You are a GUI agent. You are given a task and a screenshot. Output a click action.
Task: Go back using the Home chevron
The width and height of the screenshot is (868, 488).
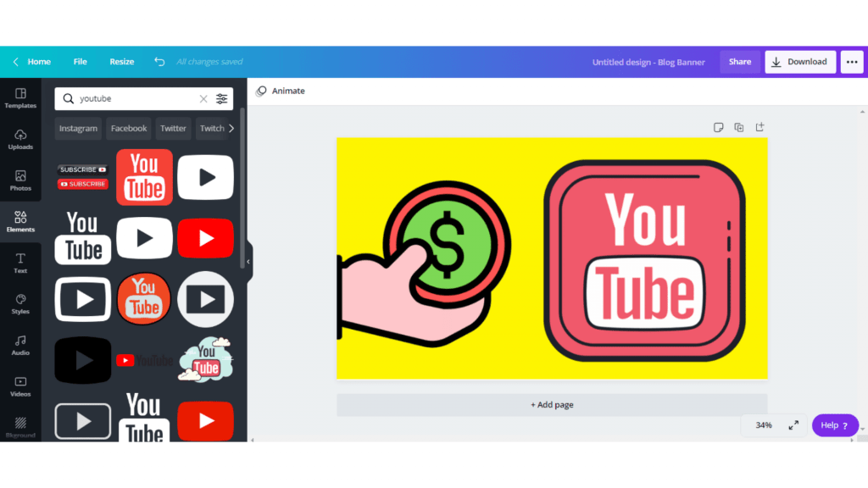click(15, 62)
